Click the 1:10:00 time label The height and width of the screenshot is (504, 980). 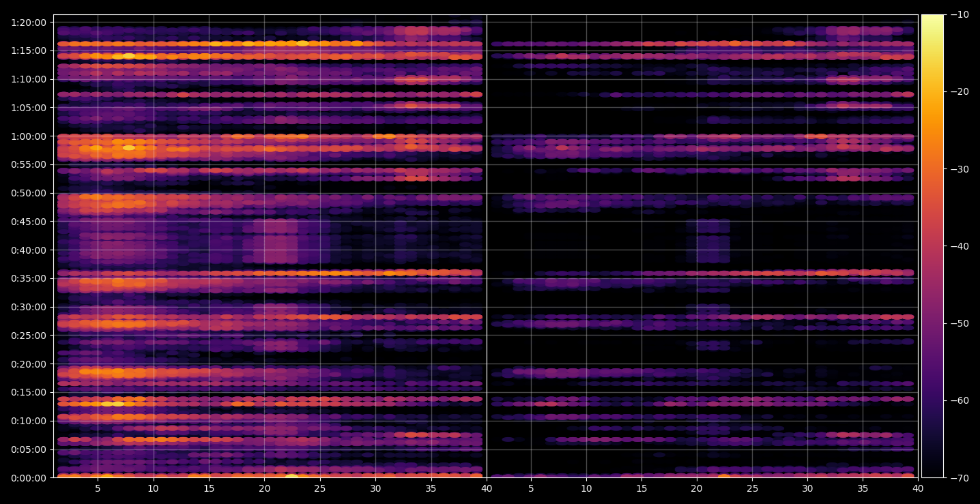pyautogui.click(x=29, y=79)
